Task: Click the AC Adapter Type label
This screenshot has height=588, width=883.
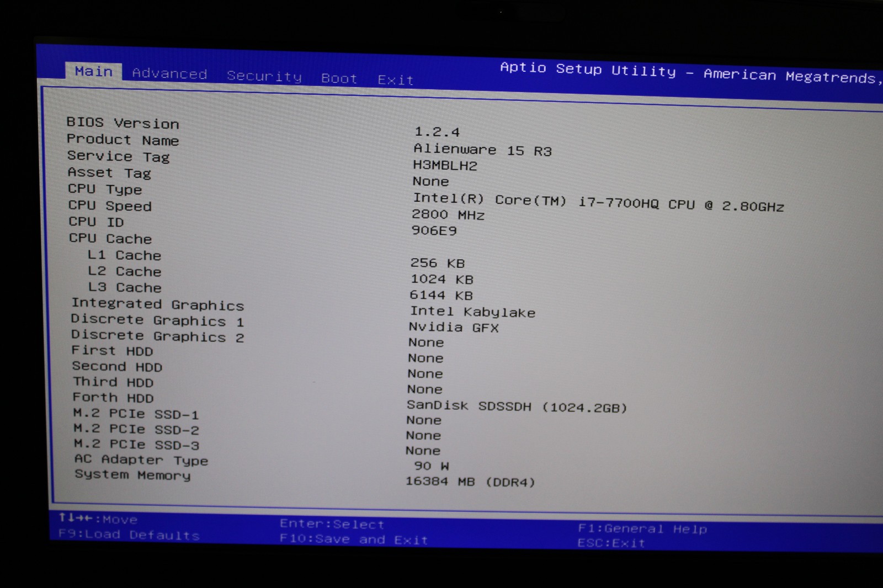Action: (141, 459)
